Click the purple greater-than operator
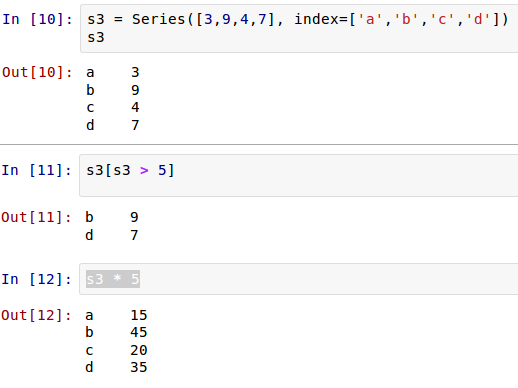Viewport: 518px width, 388px height. (144, 171)
